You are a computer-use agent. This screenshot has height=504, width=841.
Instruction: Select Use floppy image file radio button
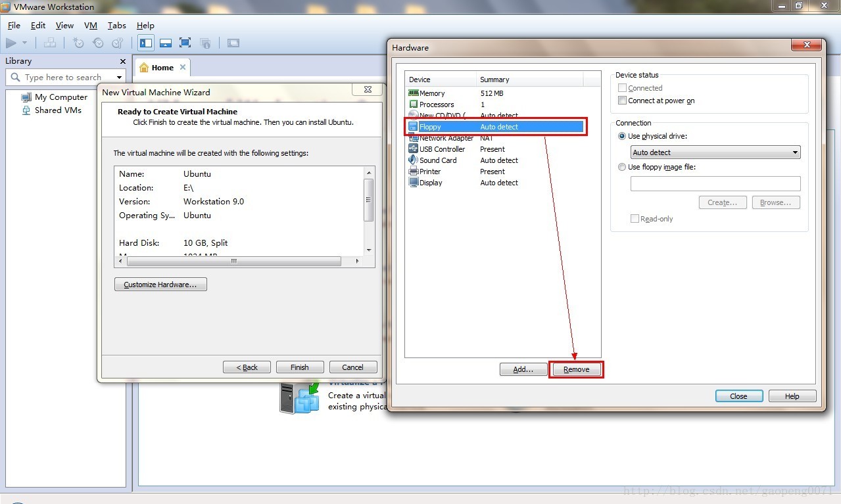[x=622, y=167]
